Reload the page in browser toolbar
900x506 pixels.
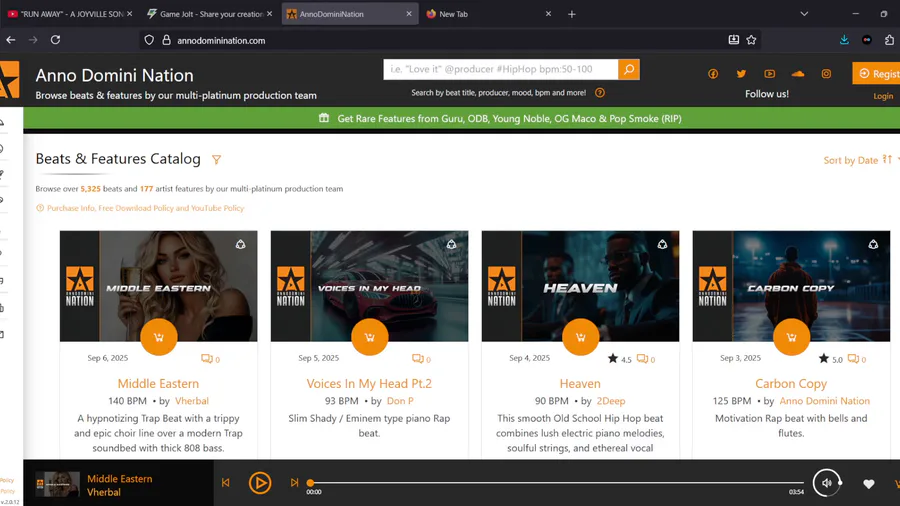pyautogui.click(x=55, y=40)
